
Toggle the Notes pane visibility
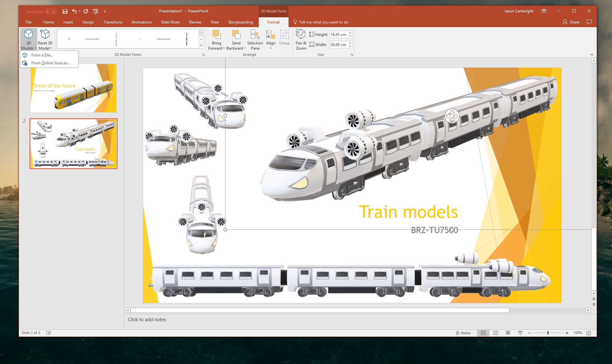[464, 333]
